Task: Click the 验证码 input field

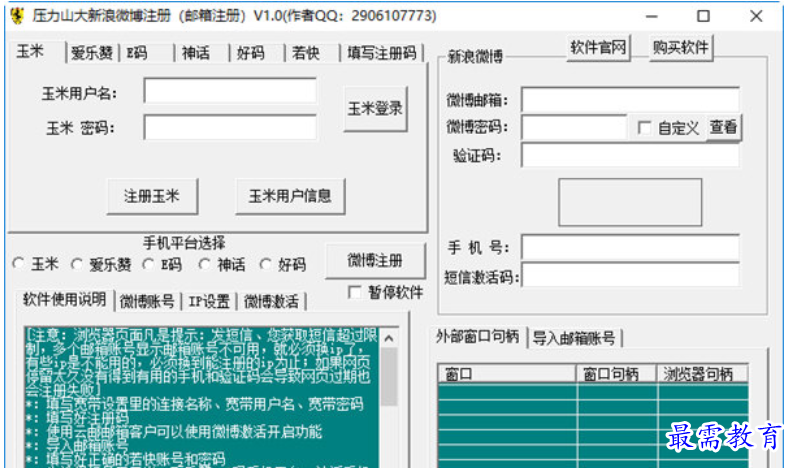Action: [x=630, y=155]
